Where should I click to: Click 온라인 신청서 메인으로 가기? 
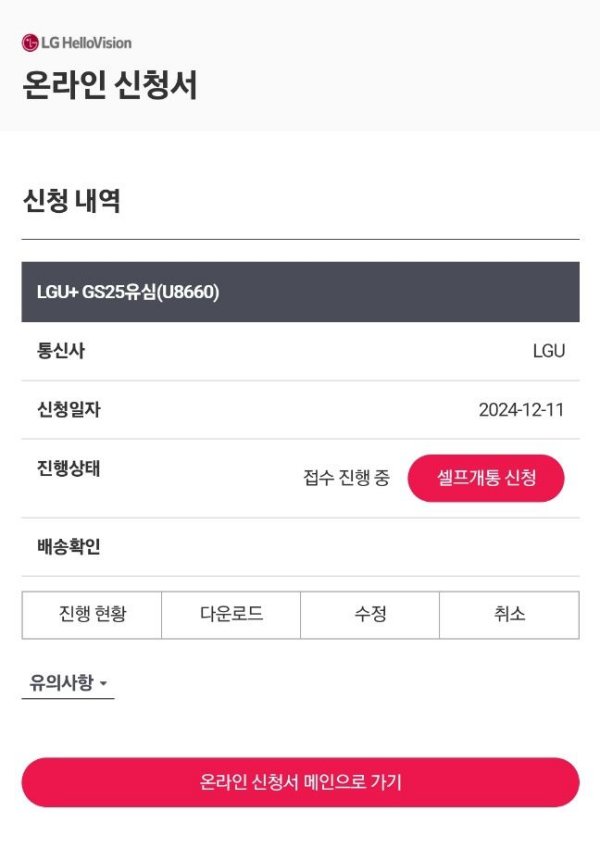pos(300,783)
